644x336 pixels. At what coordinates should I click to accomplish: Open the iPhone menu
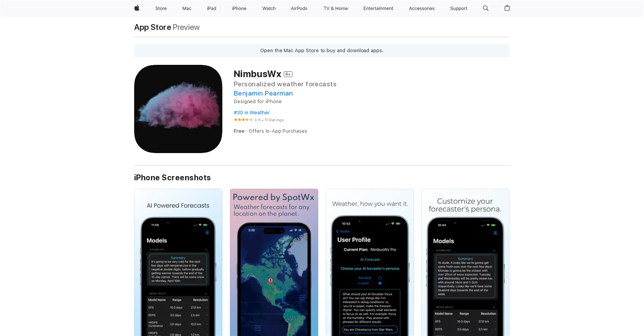click(239, 8)
